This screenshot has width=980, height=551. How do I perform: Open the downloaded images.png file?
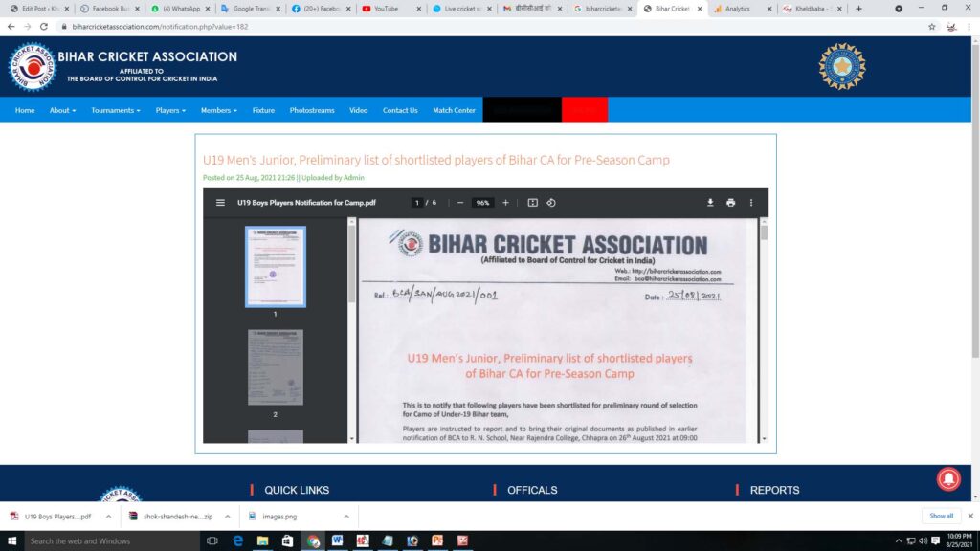pos(279,516)
